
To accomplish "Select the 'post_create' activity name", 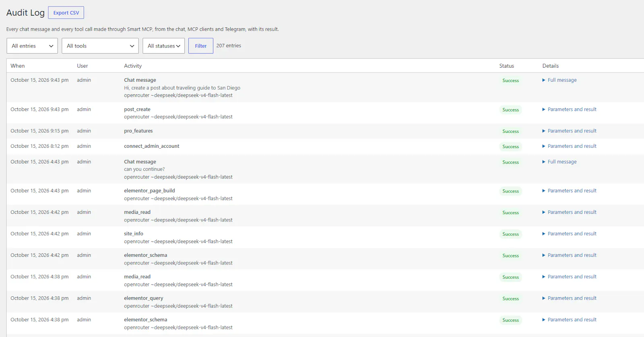I will tap(137, 110).
